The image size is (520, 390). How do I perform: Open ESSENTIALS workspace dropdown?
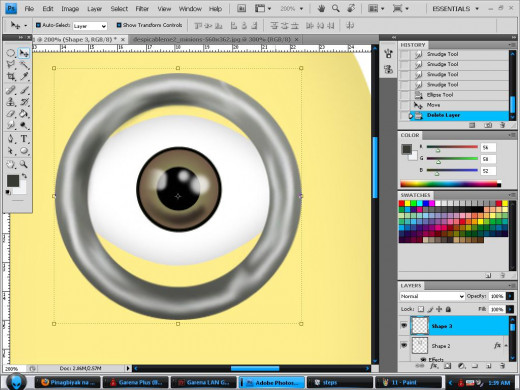455,9
